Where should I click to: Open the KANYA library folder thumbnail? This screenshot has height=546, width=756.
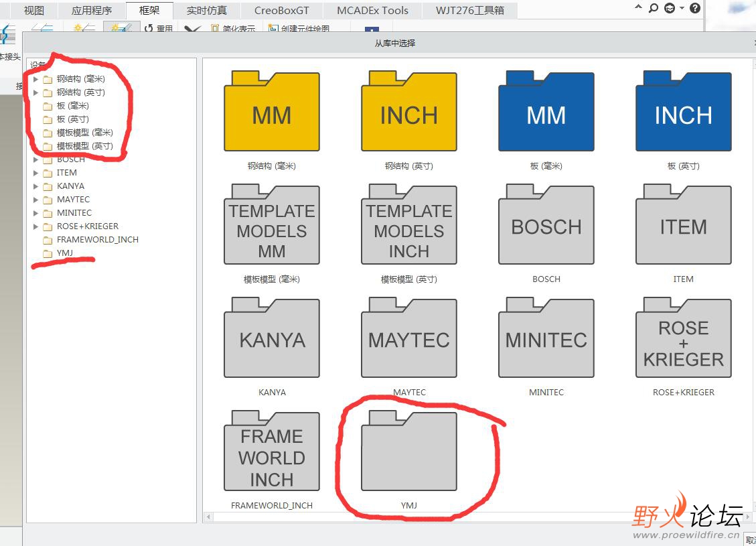point(272,338)
